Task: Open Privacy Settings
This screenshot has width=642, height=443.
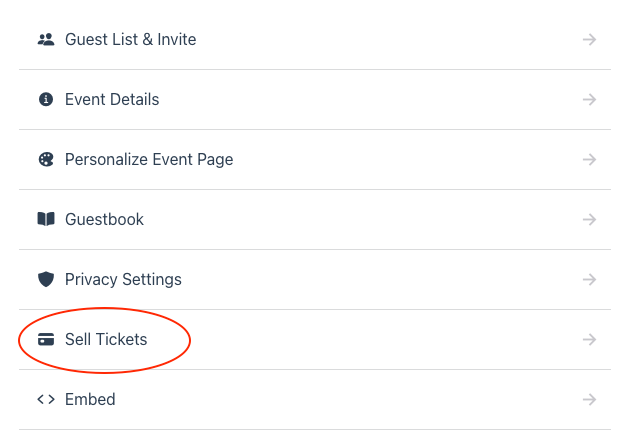Action: (x=123, y=280)
